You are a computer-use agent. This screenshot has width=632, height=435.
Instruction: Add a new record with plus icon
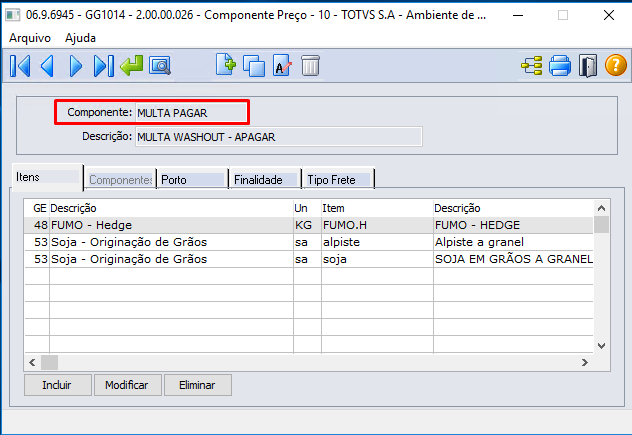point(225,65)
